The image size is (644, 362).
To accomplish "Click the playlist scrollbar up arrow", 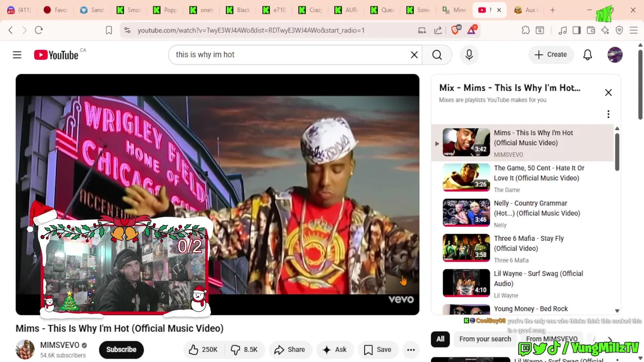I will (617, 129).
